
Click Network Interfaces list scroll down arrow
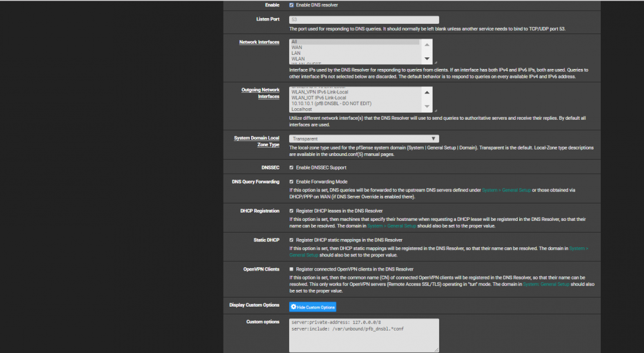point(427,59)
